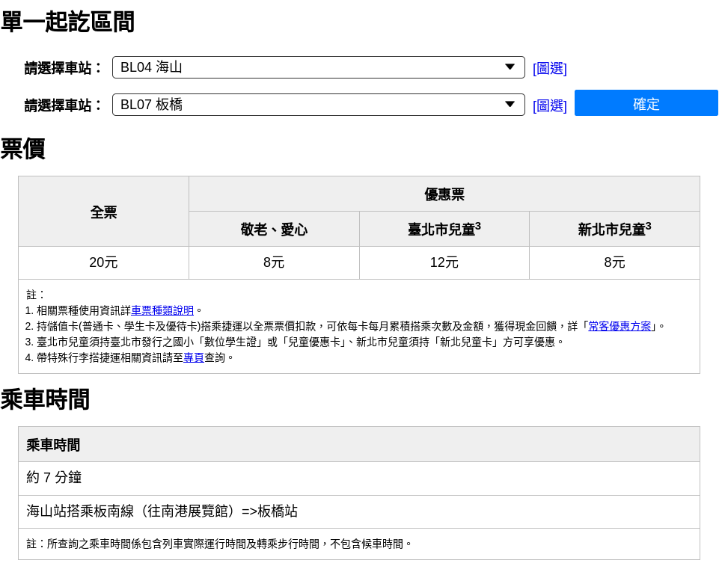
Task: Select the 20元 full fare cell
Action: pyautogui.click(x=103, y=262)
